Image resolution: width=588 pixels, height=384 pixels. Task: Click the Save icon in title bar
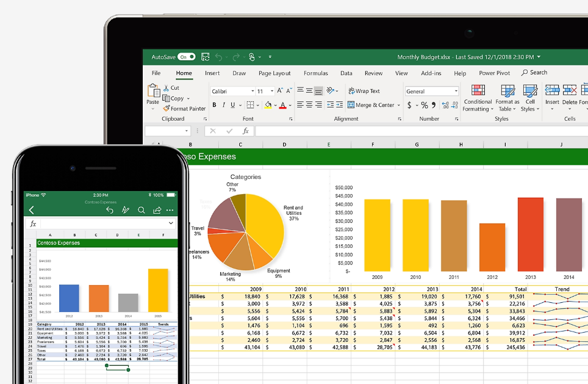(x=206, y=57)
